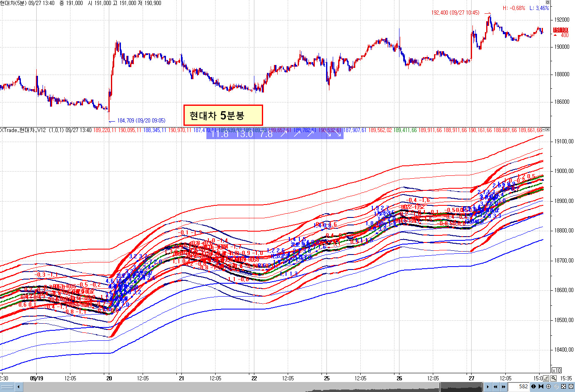Click the x10 scale multiplier box
This screenshot has width=575, height=392.
[x=557, y=370]
